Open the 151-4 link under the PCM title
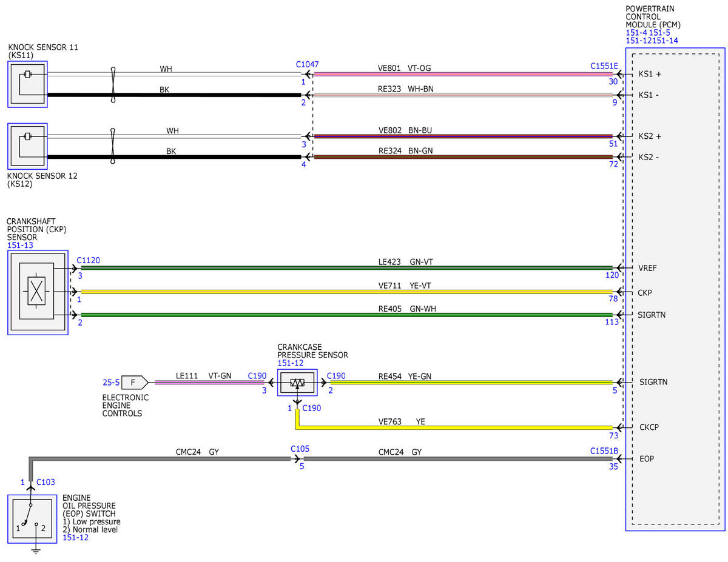Viewport: 728px width, 562px height. pos(636,33)
